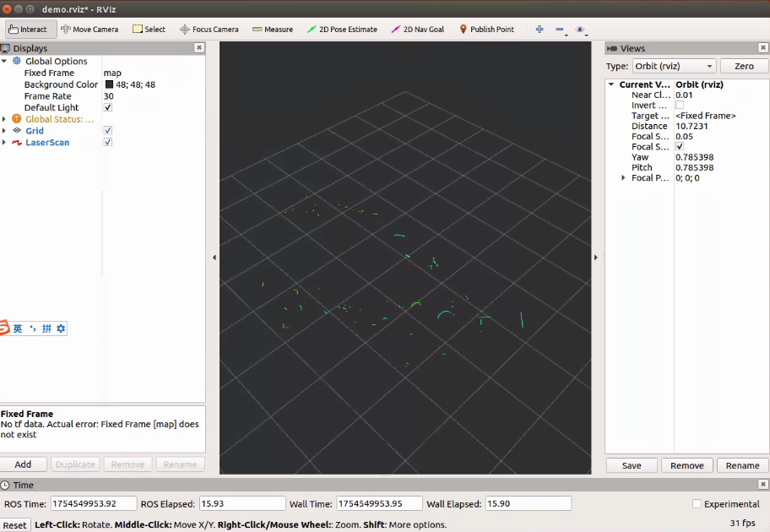
Task: Click Remove in the Views panel
Action: (687, 465)
